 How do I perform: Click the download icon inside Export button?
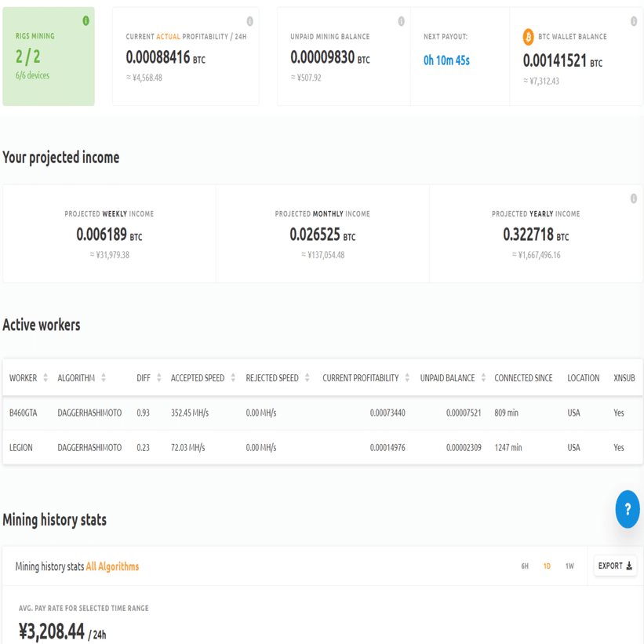[629, 565]
